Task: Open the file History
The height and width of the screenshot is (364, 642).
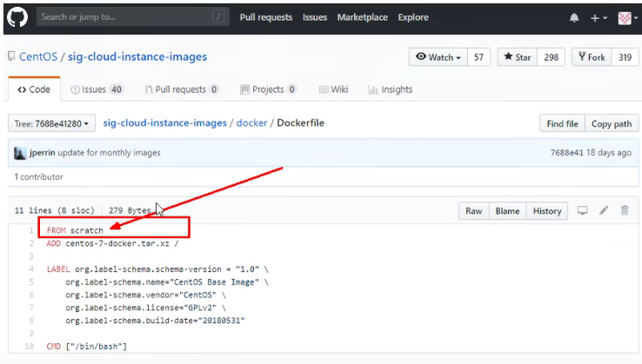Action: point(547,211)
